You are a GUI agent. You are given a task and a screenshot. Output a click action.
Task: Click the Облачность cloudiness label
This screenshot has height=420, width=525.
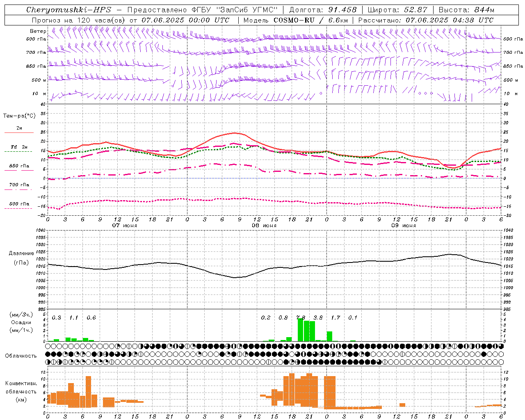(x=21, y=356)
